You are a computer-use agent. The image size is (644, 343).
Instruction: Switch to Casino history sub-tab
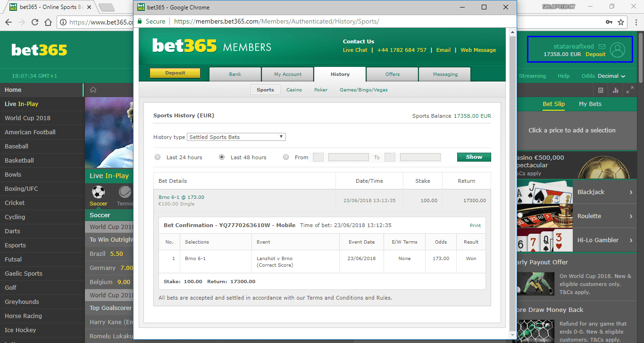294,90
